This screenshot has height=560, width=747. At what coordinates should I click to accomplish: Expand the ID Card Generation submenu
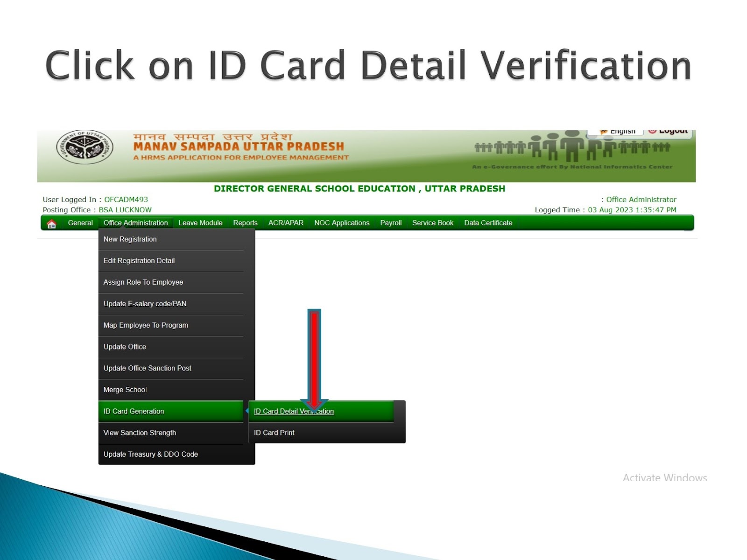pyautogui.click(x=171, y=411)
